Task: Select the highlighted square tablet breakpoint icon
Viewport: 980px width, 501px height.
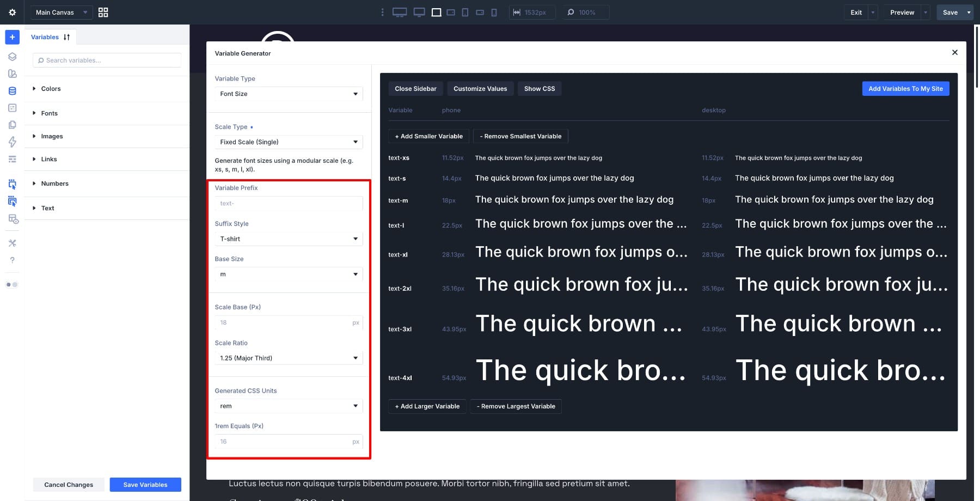Action: pos(436,12)
